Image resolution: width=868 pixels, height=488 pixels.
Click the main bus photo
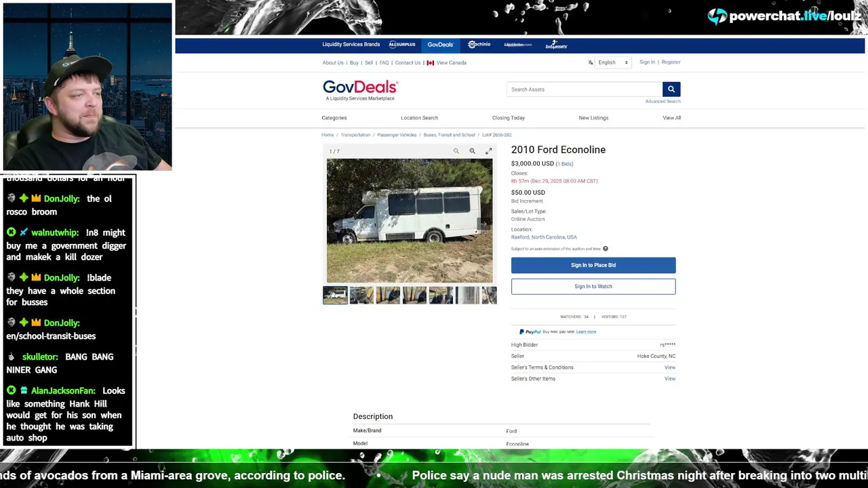[410, 220]
